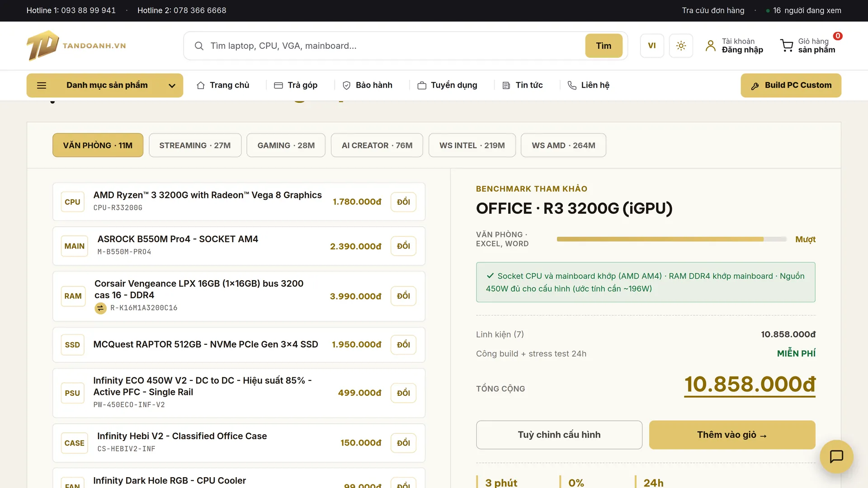
Task: Click ĐỔI for the Infinity PSU row
Action: 403,393
